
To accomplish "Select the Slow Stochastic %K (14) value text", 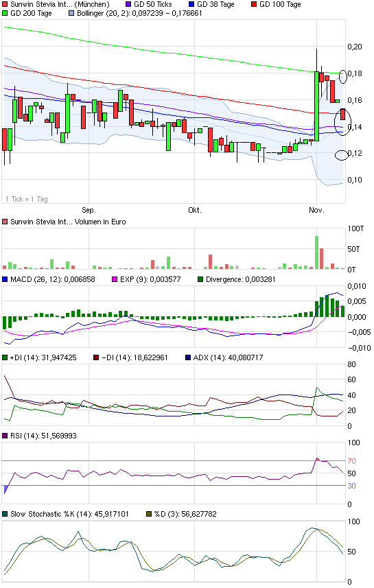I will tap(70, 515).
